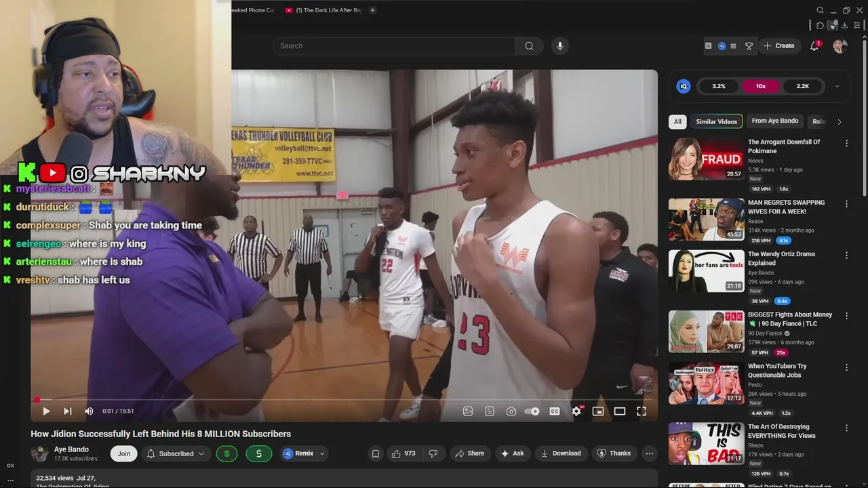Image resolution: width=868 pixels, height=488 pixels.
Task: Click the YouTube search field
Action: pyautogui.click(x=394, y=45)
